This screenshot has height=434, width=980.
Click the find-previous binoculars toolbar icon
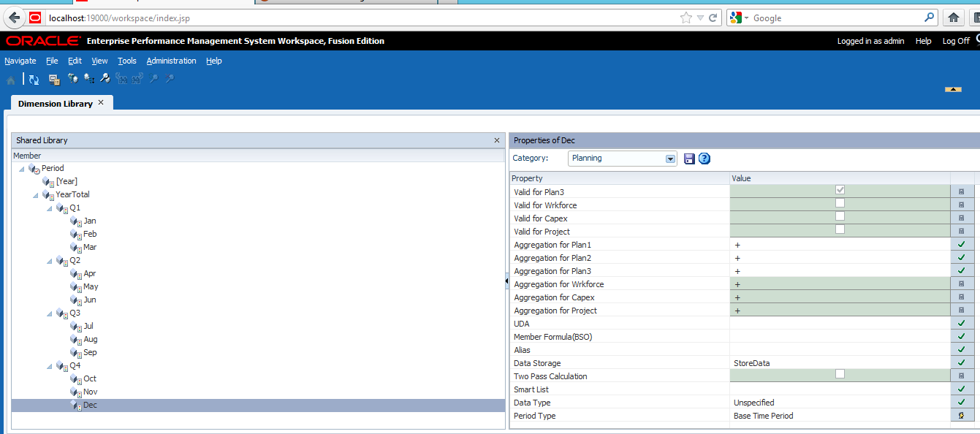[x=121, y=78]
